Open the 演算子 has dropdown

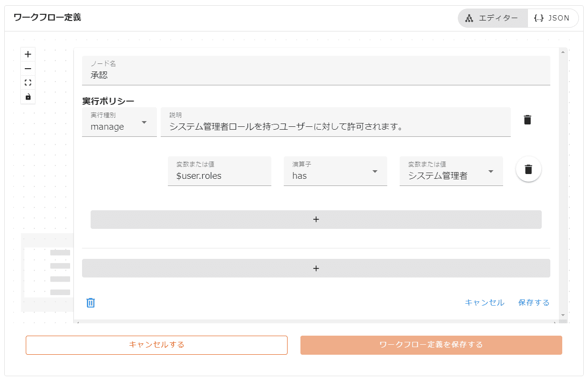pyautogui.click(x=335, y=171)
